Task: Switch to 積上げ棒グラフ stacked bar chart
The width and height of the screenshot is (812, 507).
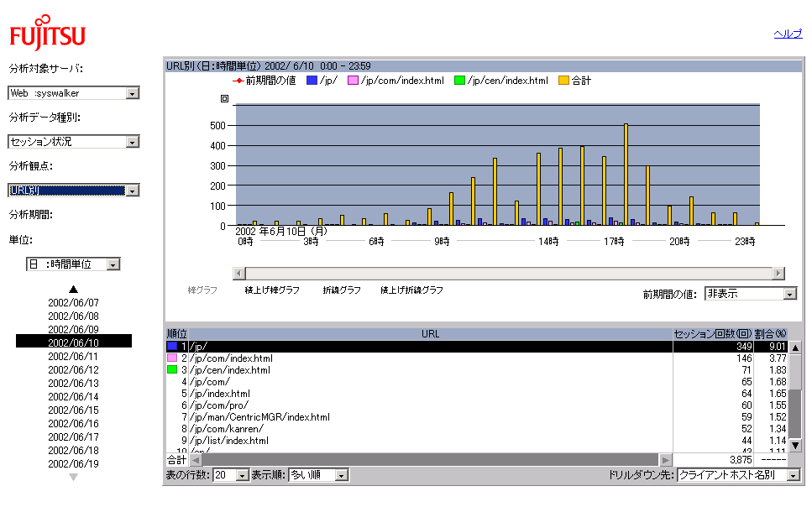Action: coord(272,290)
